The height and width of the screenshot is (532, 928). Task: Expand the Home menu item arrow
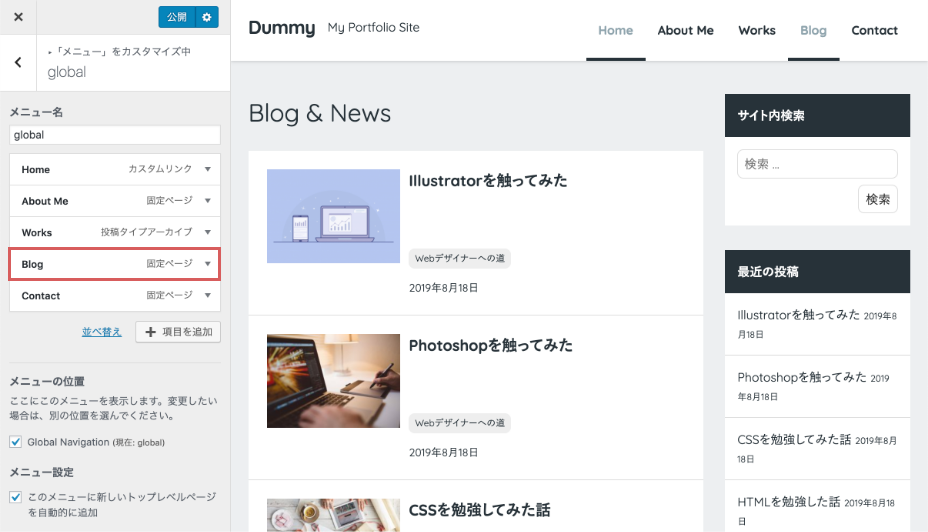pyautogui.click(x=207, y=170)
